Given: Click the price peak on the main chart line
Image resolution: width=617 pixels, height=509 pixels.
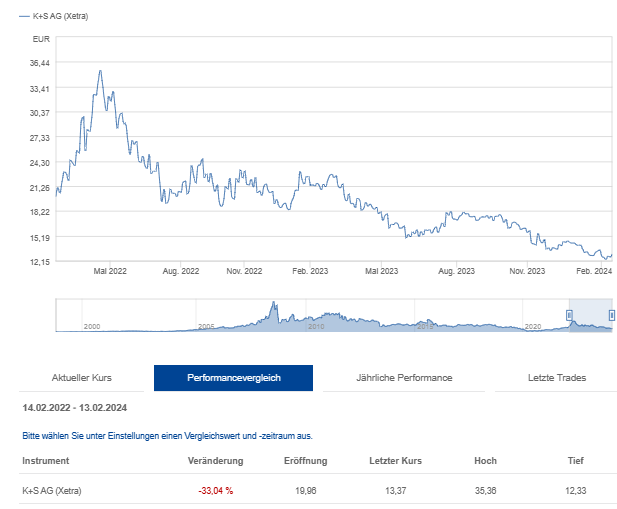Looking at the screenshot, I should (100, 71).
